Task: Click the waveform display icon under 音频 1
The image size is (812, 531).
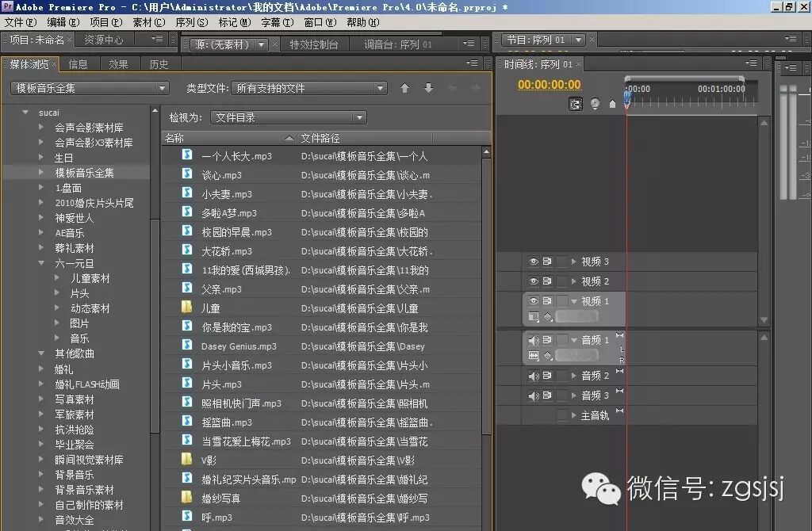Action: (534, 356)
